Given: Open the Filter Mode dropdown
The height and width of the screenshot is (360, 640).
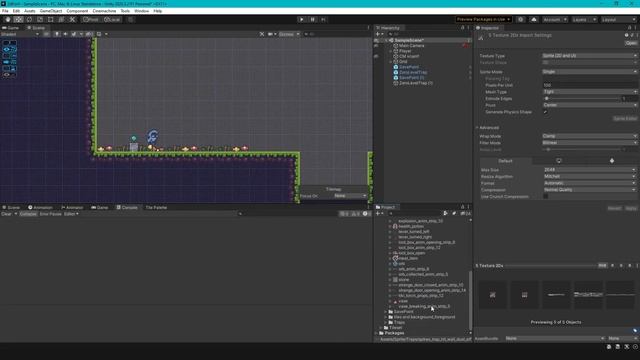Looking at the screenshot, I should [589, 143].
